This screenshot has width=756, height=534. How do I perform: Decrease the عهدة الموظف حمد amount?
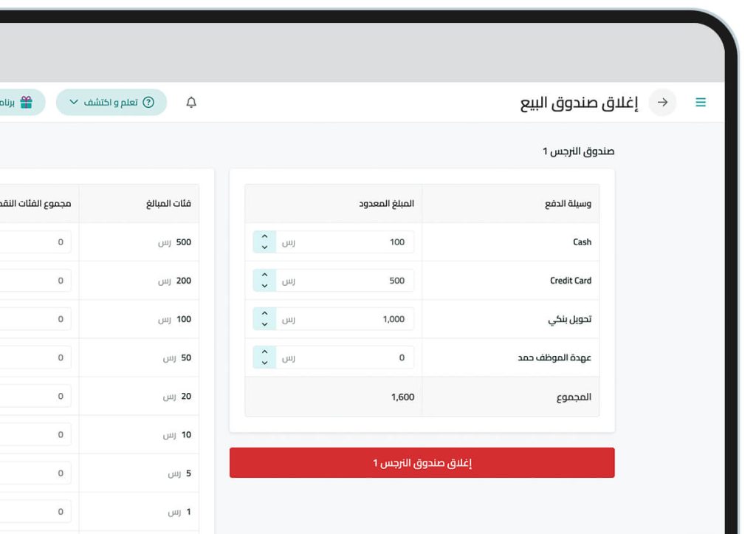pyautogui.click(x=264, y=361)
